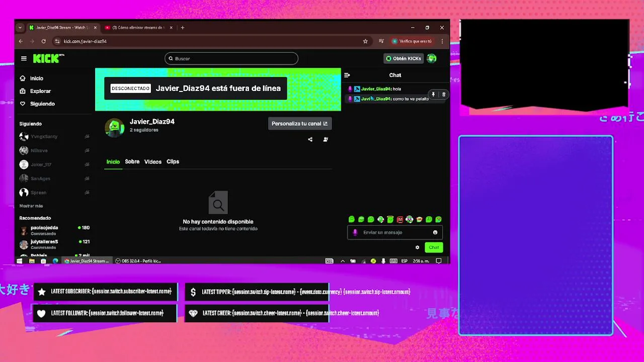The height and width of the screenshot is (362, 644).
Task: Click the Javier_Diaz94 channel avatar
Action: 115,128
